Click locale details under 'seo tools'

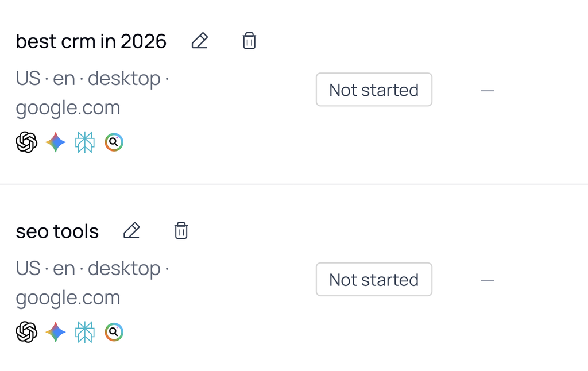coord(92,283)
